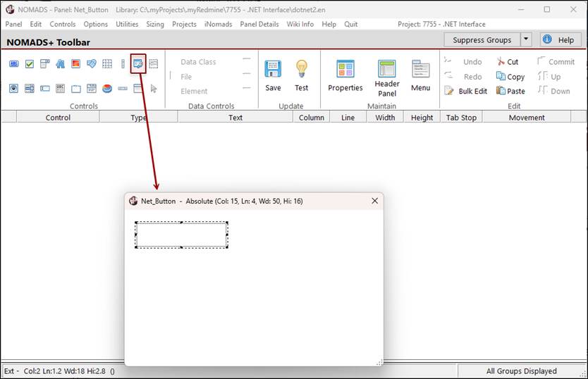
Task: Click the Suppress Groups button
Action: [x=482, y=40]
